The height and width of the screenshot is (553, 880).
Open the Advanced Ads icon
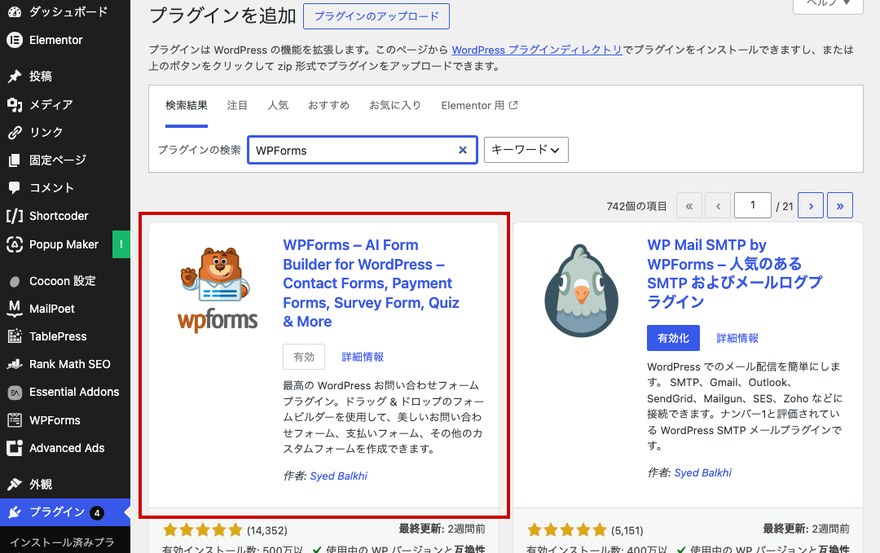tap(15, 448)
